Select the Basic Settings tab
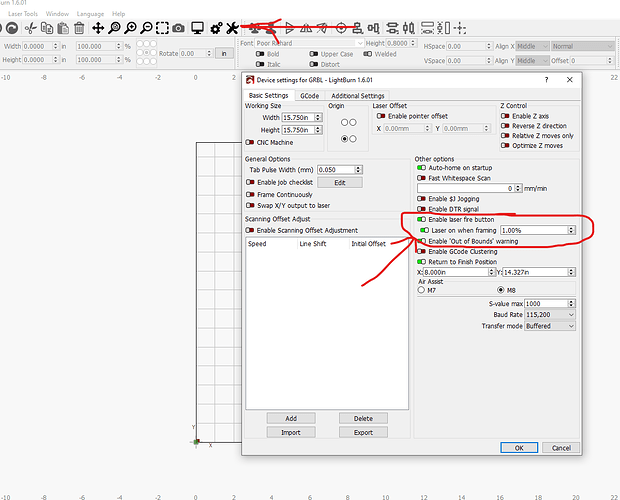 [x=268, y=95]
